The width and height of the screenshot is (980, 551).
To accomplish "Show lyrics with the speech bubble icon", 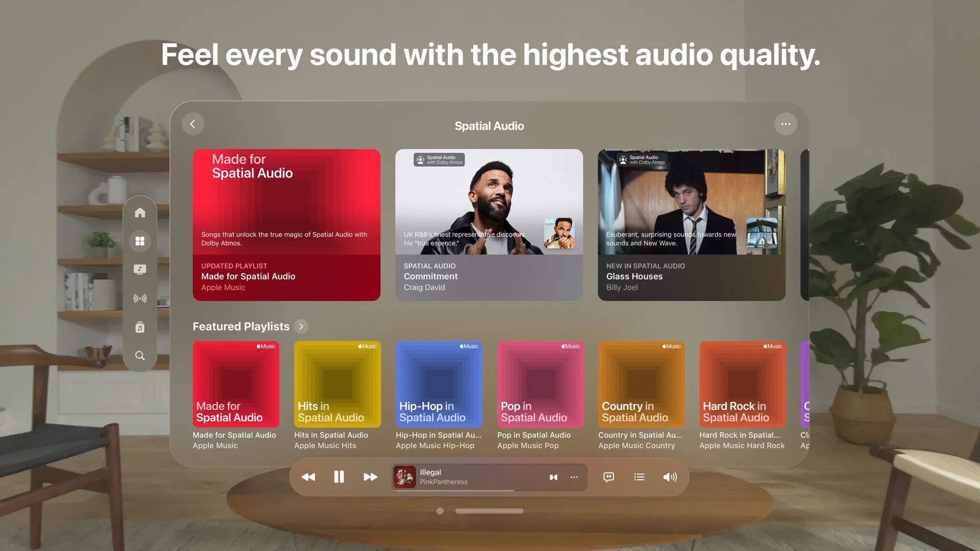I will (x=608, y=477).
